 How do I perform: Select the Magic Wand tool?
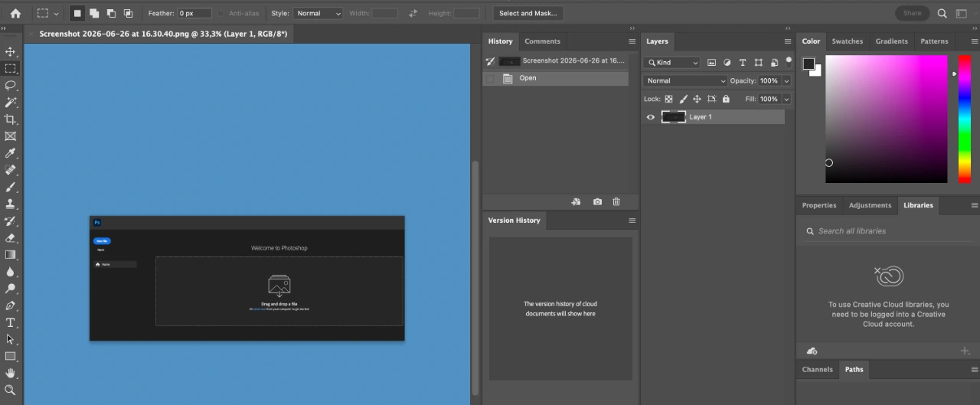pos(11,102)
